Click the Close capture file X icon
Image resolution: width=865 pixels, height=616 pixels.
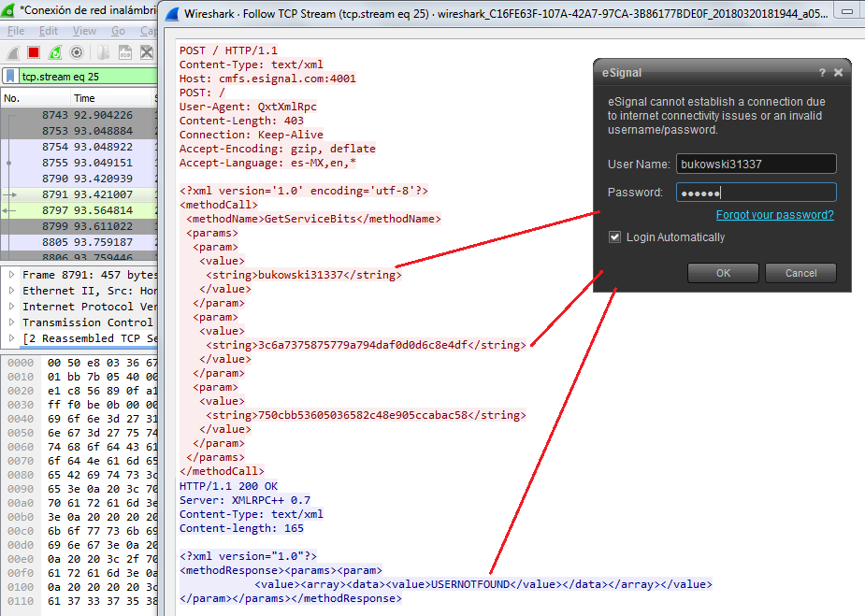[x=146, y=53]
